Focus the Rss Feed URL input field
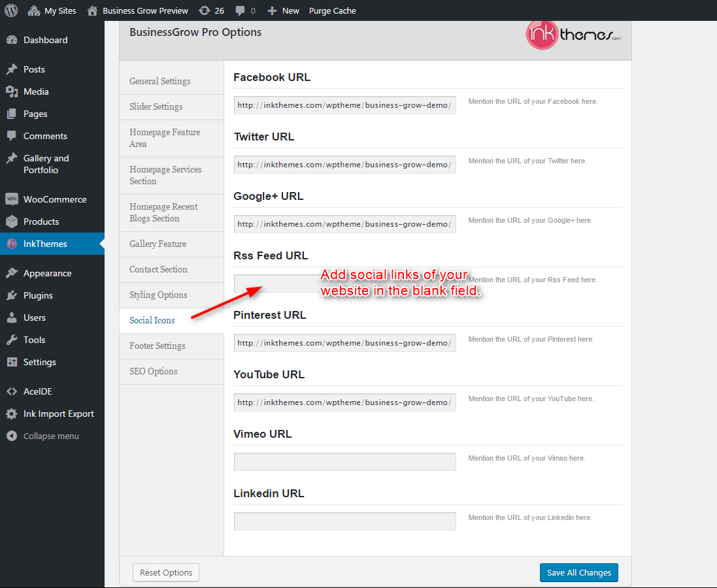Viewport: 717px width, 588px height. click(345, 284)
